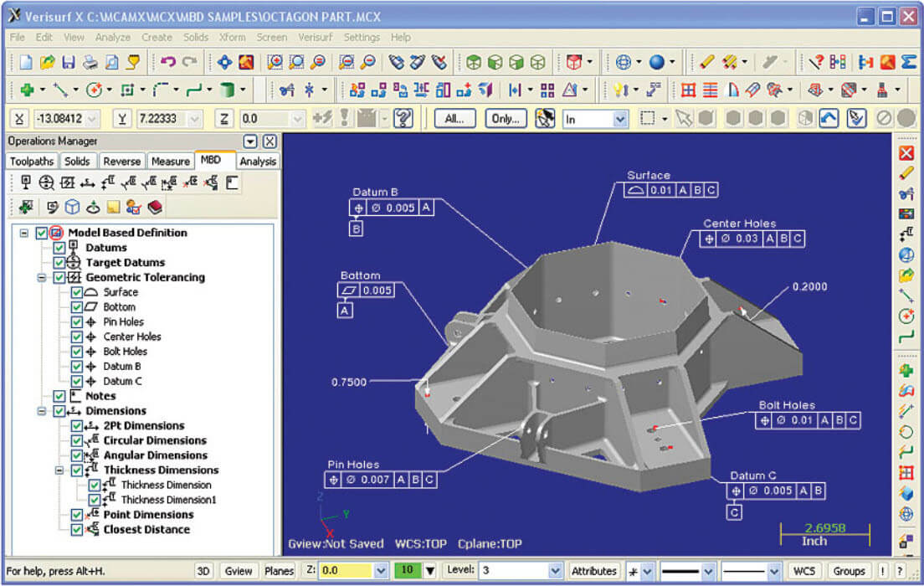Open the Analyze menu
Screen dimensions: 924x586
click(x=112, y=37)
